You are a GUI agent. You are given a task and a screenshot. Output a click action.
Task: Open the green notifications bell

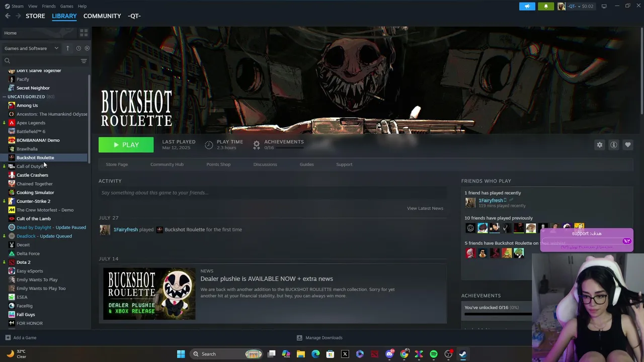(546, 6)
